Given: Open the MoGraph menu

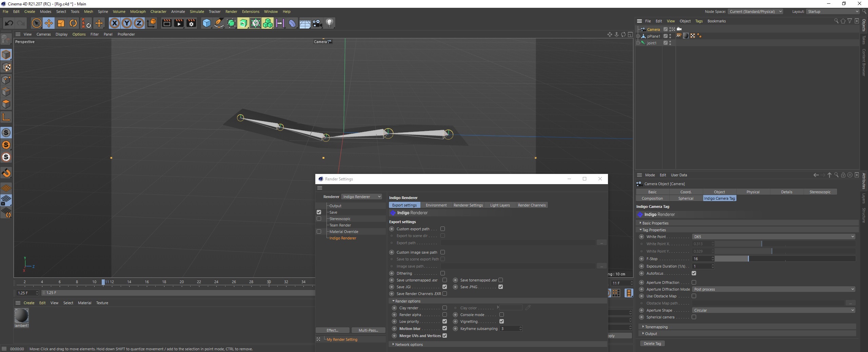Looking at the screenshot, I should (x=138, y=12).
